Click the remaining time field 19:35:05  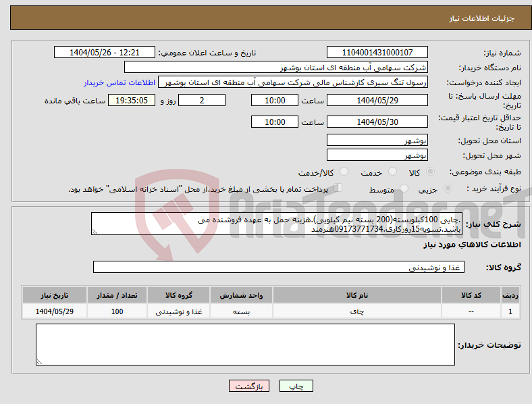[x=132, y=100]
